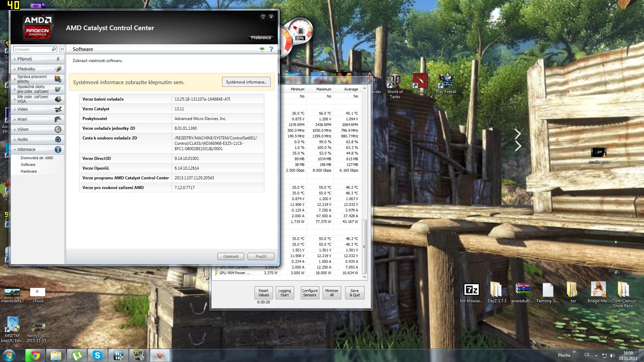The height and width of the screenshot is (362, 644).
Task: Click the Informace info icon
Action: coord(58,149)
